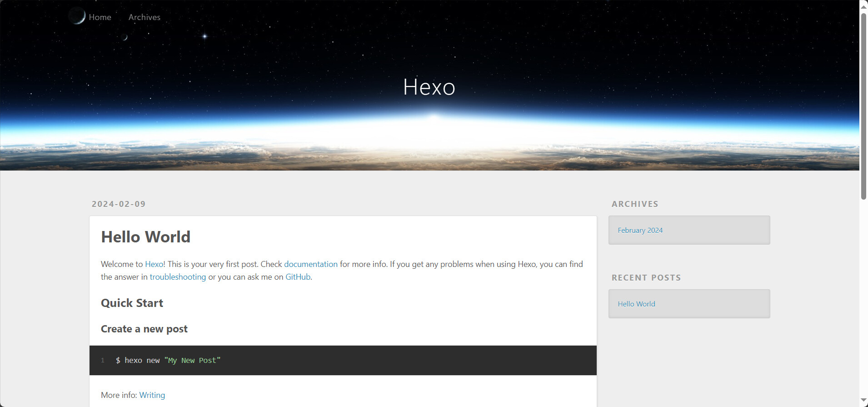Viewport: 868px width, 407px height.
Task: Open the GitHub link in the post
Action: click(x=298, y=277)
